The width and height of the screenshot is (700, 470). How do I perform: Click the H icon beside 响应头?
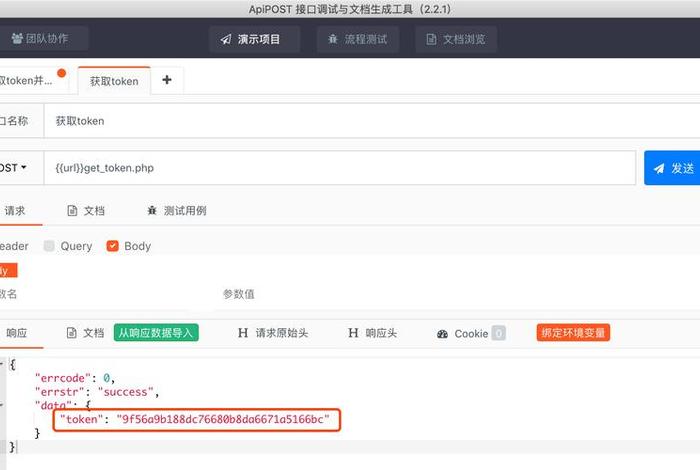(x=353, y=334)
